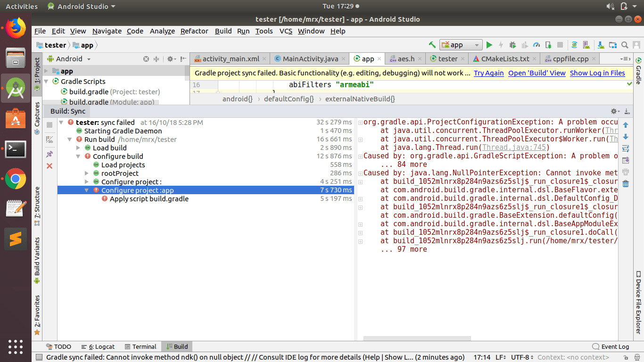
Task: Start debugging with the Debug icon
Action: tap(512, 45)
